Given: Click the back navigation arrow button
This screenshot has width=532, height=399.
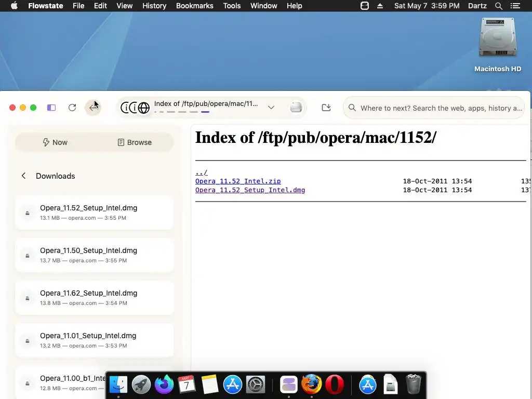Looking at the screenshot, I should tap(93, 108).
